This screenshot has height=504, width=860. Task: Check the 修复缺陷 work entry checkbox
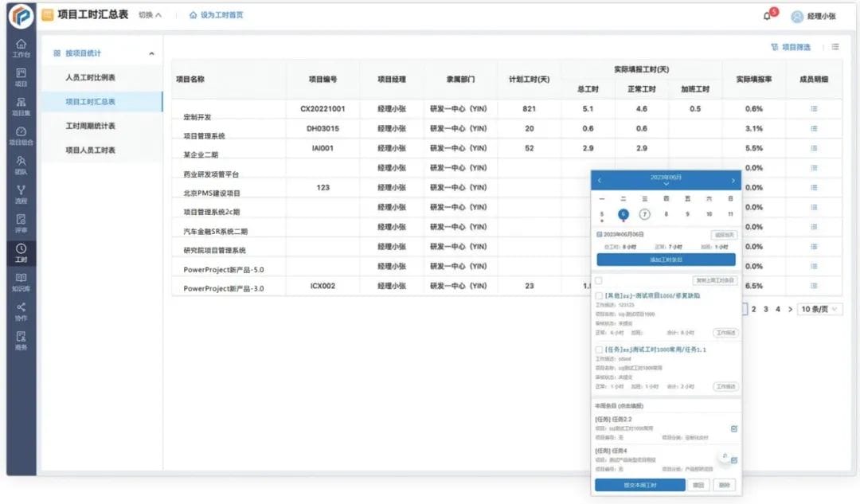coord(599,295)
